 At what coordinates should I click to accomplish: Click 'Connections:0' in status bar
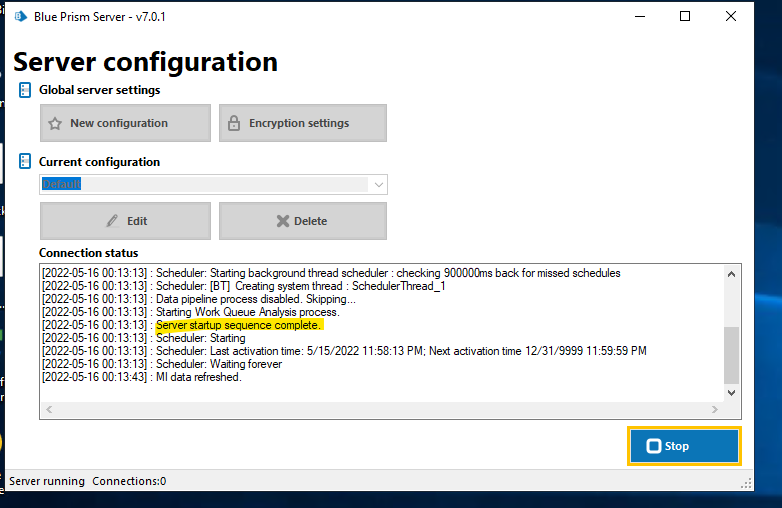129,481
